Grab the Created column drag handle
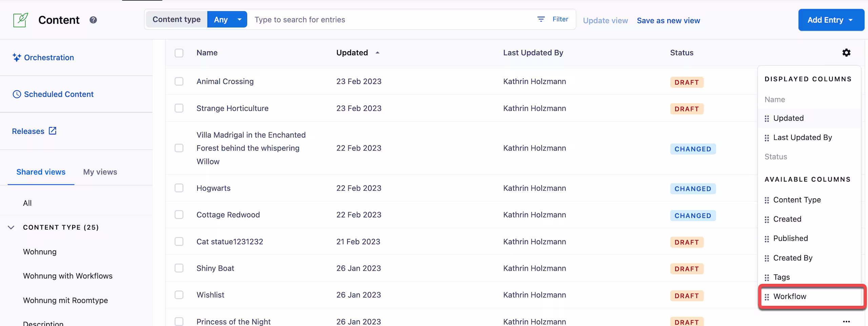 pyautogui.click(x=767, y=220)
